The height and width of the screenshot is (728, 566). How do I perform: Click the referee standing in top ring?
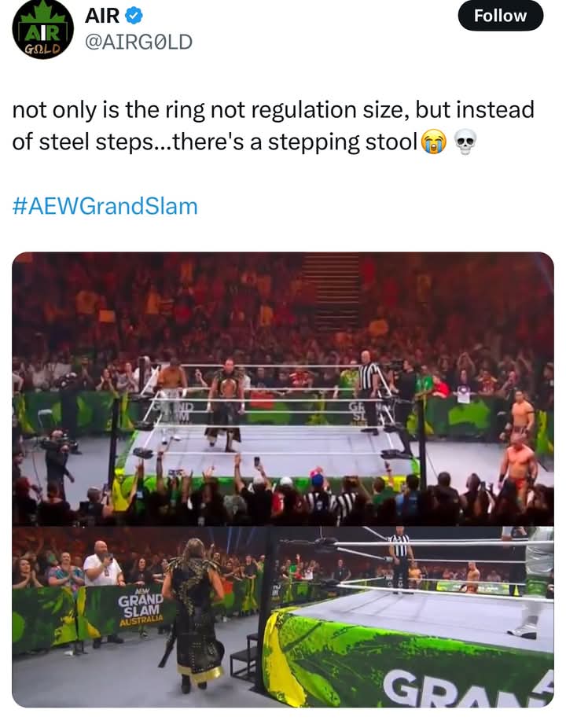tap(369, 392)
